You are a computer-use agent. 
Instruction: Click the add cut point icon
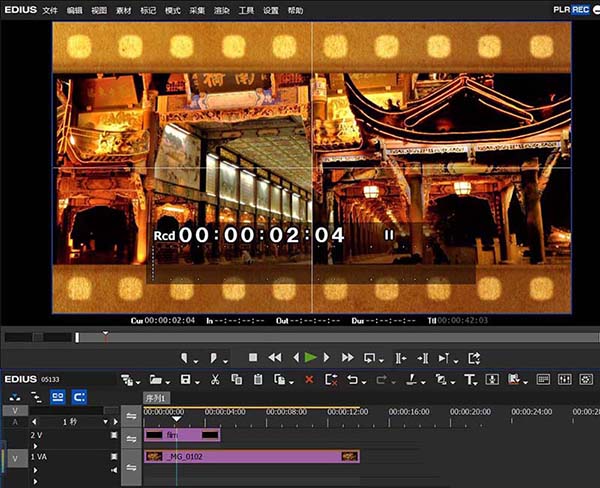tap(412, 379)
